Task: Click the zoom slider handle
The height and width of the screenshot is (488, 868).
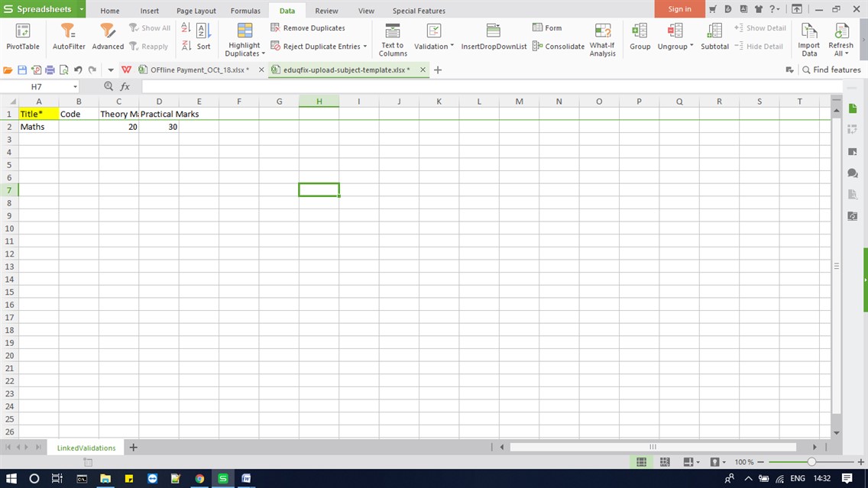Action: coord(811,462)
